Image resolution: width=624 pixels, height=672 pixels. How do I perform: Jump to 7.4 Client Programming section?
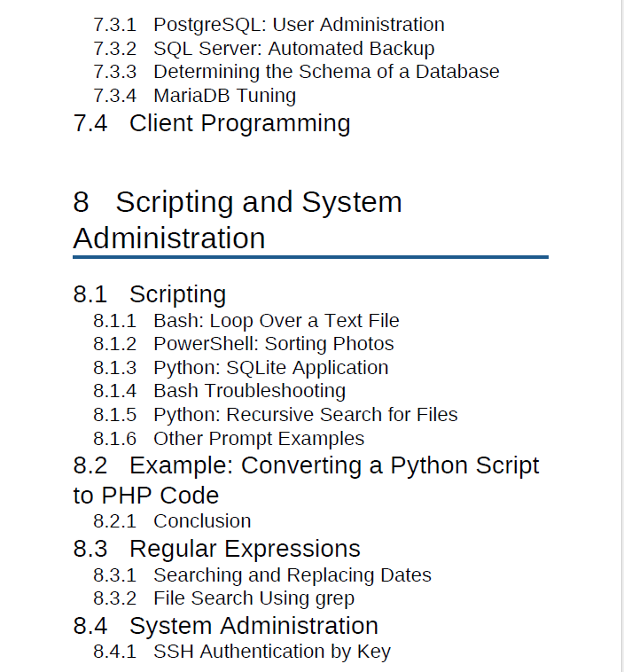click(x=212, y=123)
